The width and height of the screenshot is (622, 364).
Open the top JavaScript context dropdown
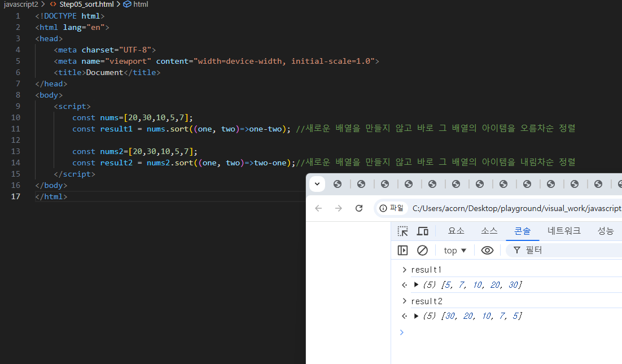[x=455, y=250]
